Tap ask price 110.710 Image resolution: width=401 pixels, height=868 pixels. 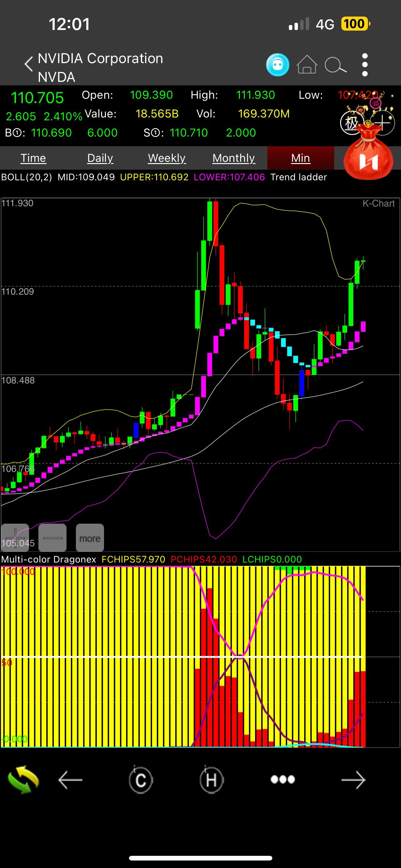tap(189, 133)
